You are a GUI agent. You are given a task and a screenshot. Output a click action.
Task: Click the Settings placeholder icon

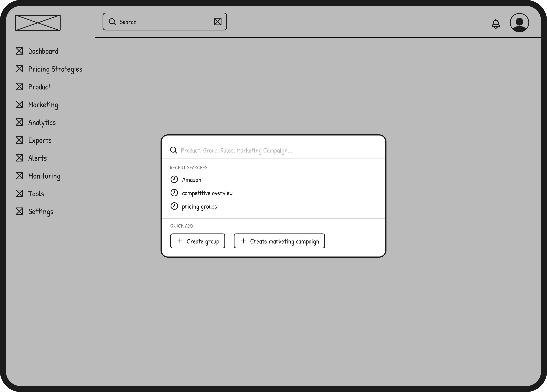[x=19, y=211]
